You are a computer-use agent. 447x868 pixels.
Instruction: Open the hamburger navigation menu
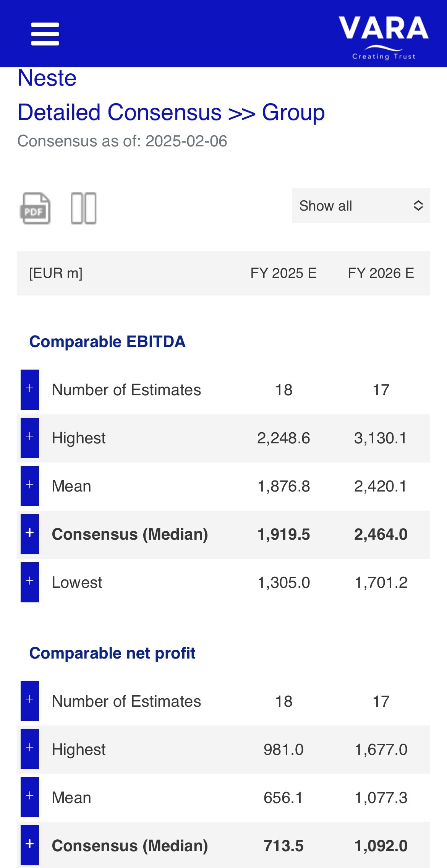point(45,34)
